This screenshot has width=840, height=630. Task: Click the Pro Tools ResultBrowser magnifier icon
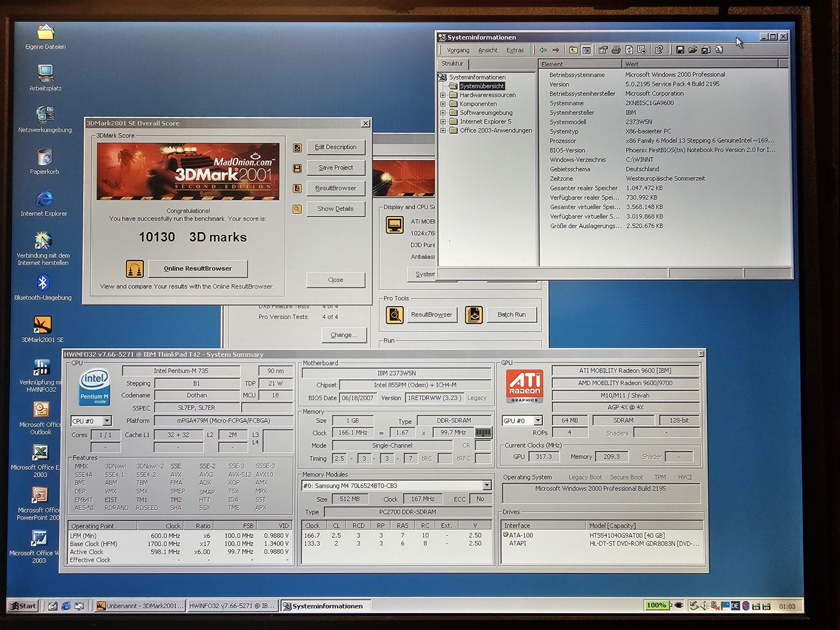395,315
